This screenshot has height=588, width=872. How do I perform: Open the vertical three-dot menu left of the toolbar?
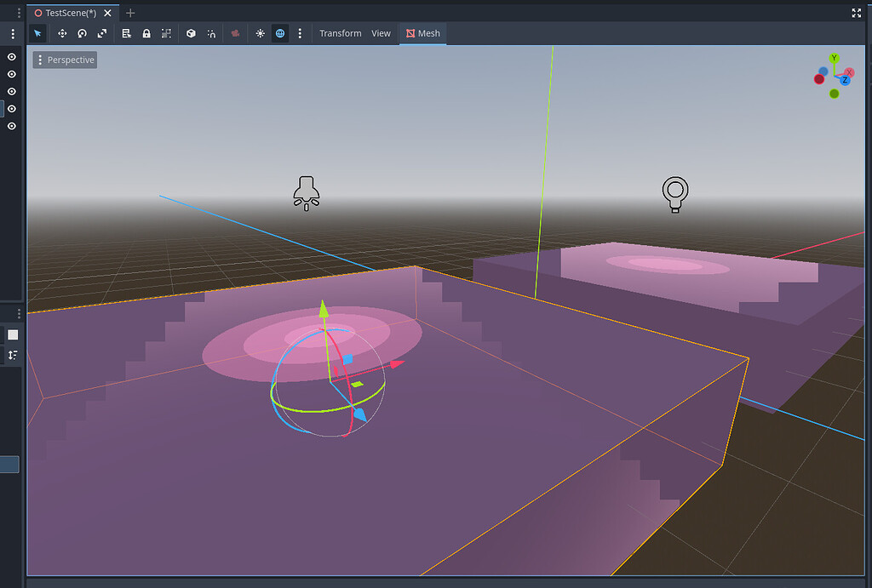(x=12, y=33)
